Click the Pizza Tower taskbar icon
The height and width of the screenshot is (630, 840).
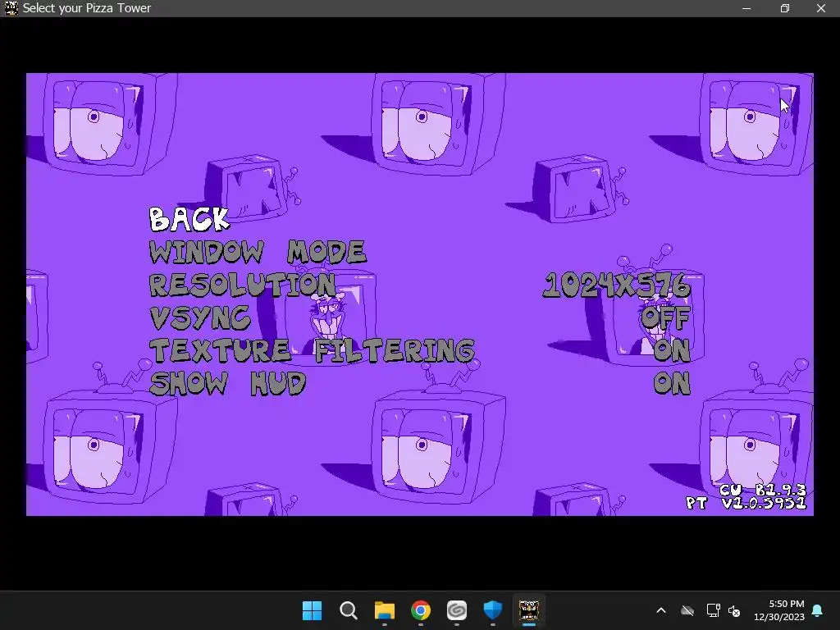click(x=529, y=610)
